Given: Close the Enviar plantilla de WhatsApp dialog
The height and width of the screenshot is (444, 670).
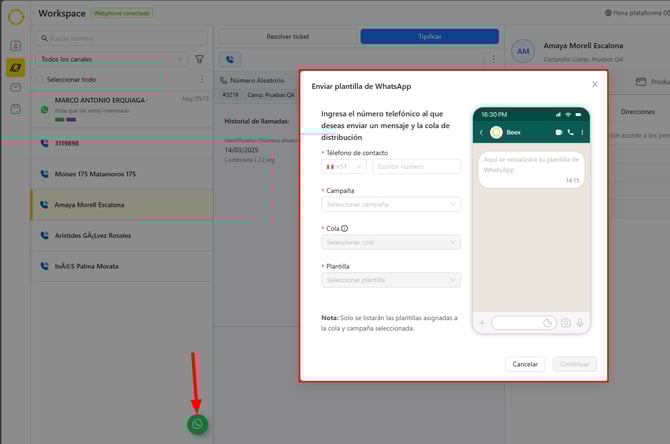Looking at the screenshot, I should (x=595, y=84).
